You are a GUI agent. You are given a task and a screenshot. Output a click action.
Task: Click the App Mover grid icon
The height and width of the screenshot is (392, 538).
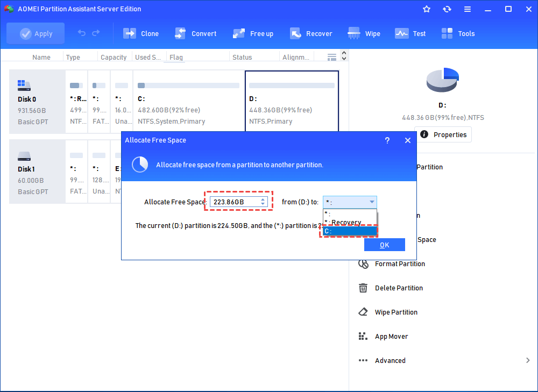click(x=363, y=336)
